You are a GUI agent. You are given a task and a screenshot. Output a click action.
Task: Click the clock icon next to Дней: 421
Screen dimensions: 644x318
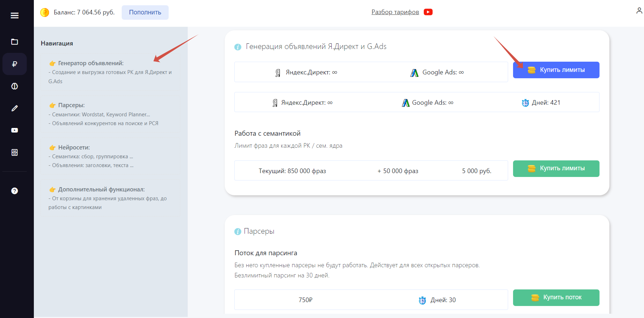[525, 103]
